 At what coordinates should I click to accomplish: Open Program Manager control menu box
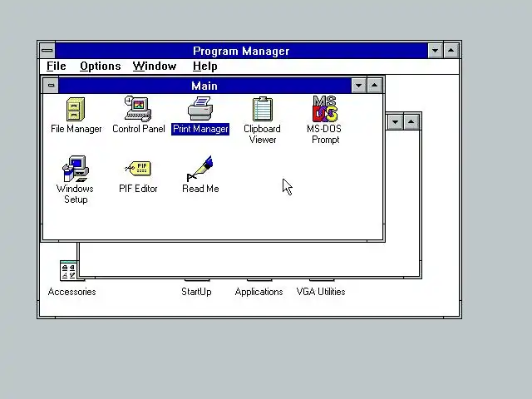(47, 51)
